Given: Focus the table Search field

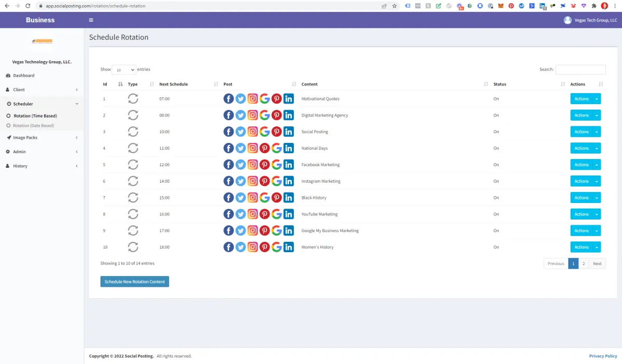Looking at the screenshot, I should click(x=581, y=70).
